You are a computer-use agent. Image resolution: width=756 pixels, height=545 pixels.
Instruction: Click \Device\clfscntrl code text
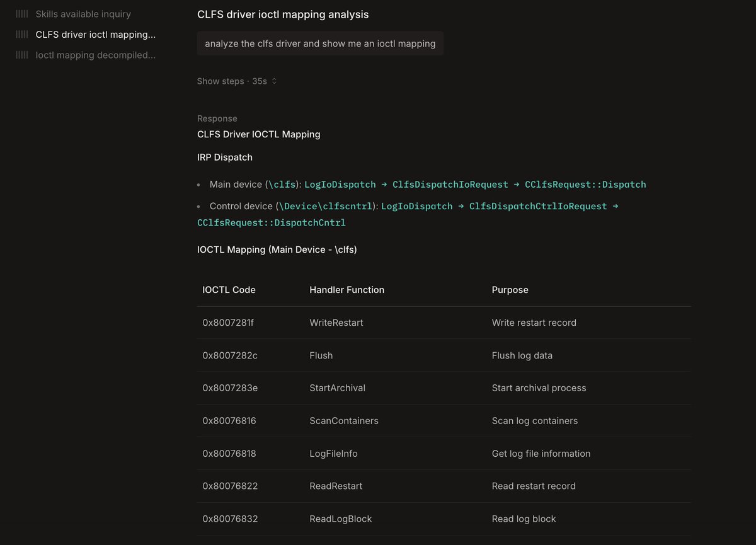[x=324, y=206]
